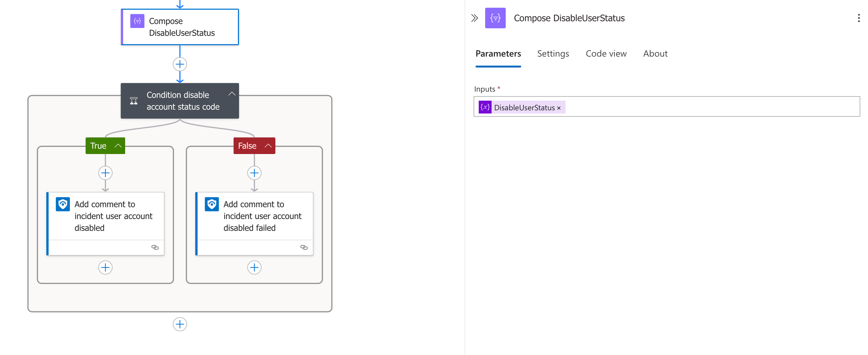868x355 pixels.
Task: Collapse the right details panel
Action: 475,18
